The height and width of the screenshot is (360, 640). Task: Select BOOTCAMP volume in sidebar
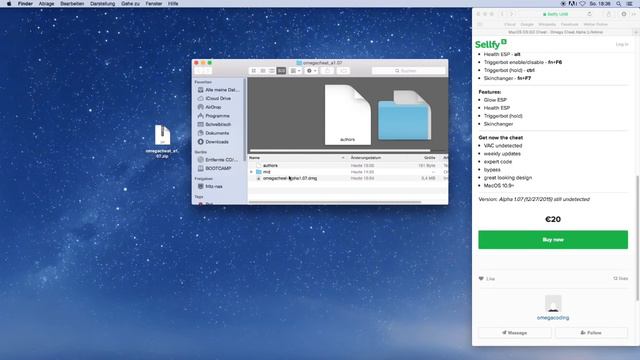(x=215, y=169)
